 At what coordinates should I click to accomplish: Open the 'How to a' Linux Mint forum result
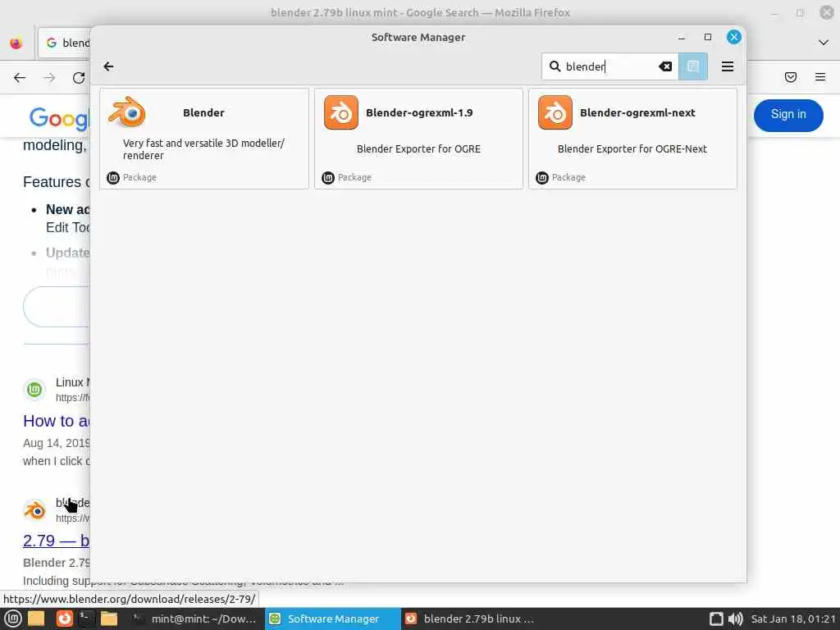click(57, 421)
